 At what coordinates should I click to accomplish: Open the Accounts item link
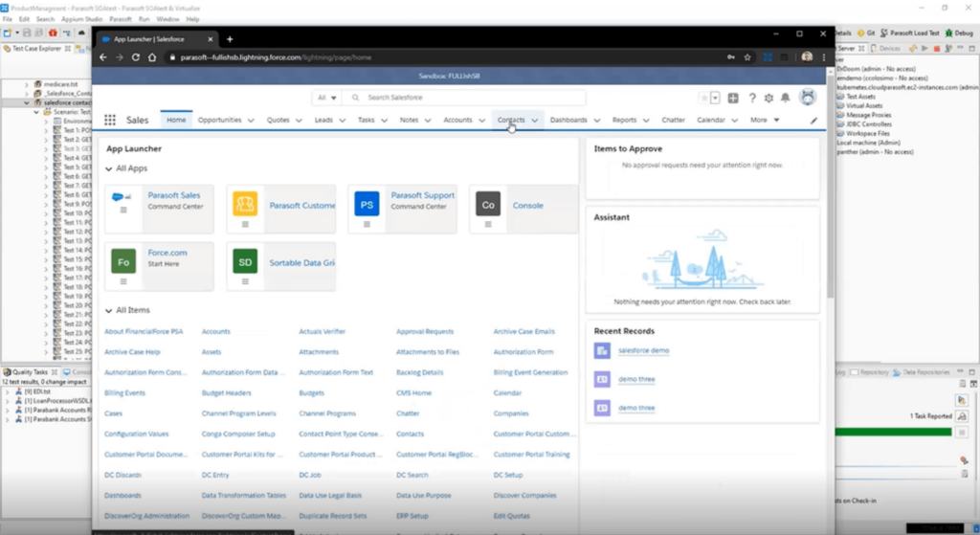click(x=216, y=332)
